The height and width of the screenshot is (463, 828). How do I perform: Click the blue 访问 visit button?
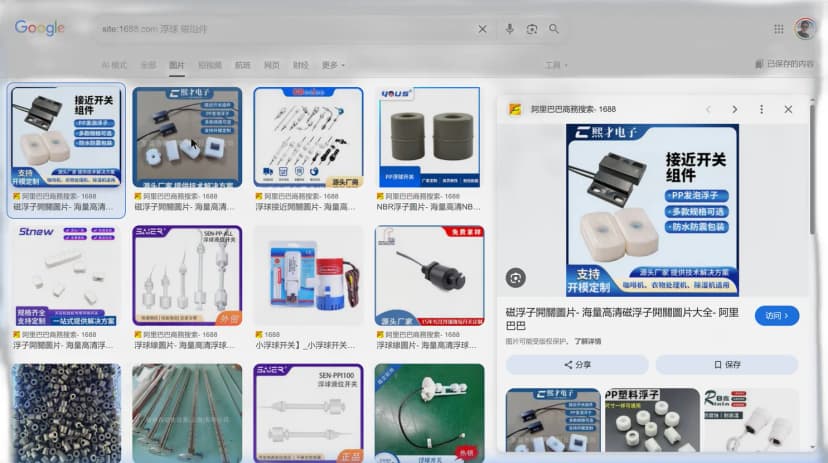click(x=777, y=316)
